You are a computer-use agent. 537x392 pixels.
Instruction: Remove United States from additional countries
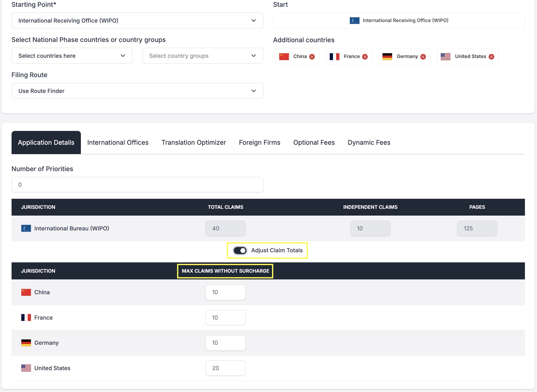tap(492, 57)
